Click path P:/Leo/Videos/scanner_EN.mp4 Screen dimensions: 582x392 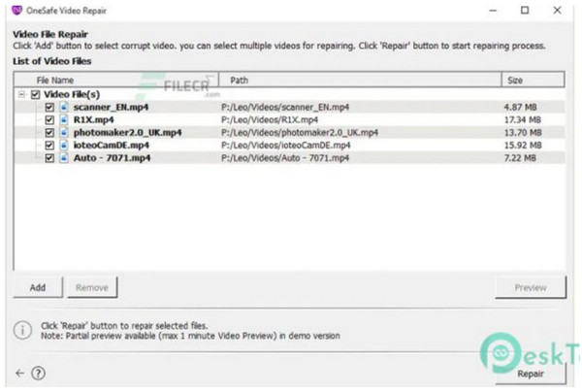coord(285,108)
